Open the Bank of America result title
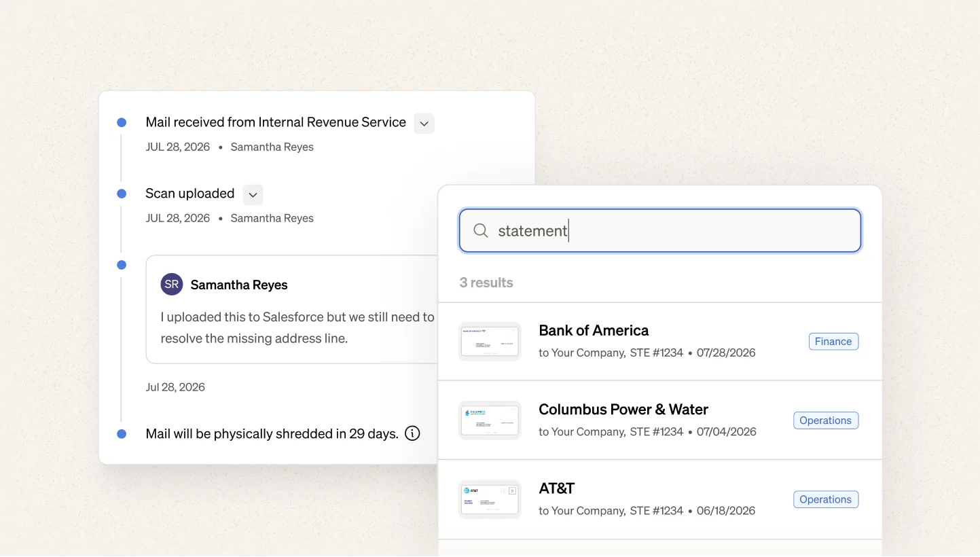 (x=594, y=331)
